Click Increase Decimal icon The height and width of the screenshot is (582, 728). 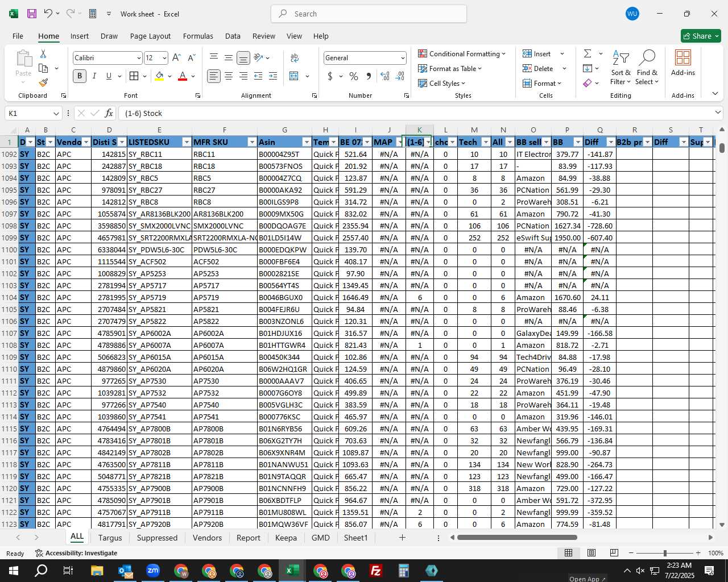click(x=385, y=76)
